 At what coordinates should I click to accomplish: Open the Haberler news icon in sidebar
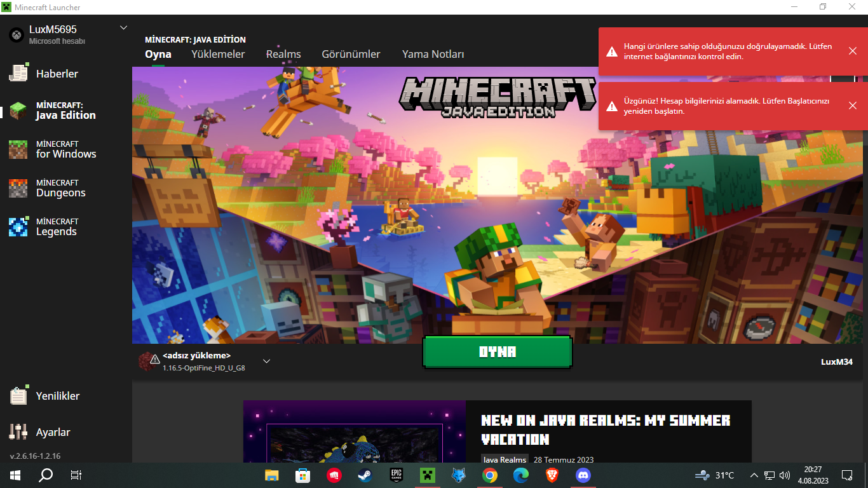18,73
